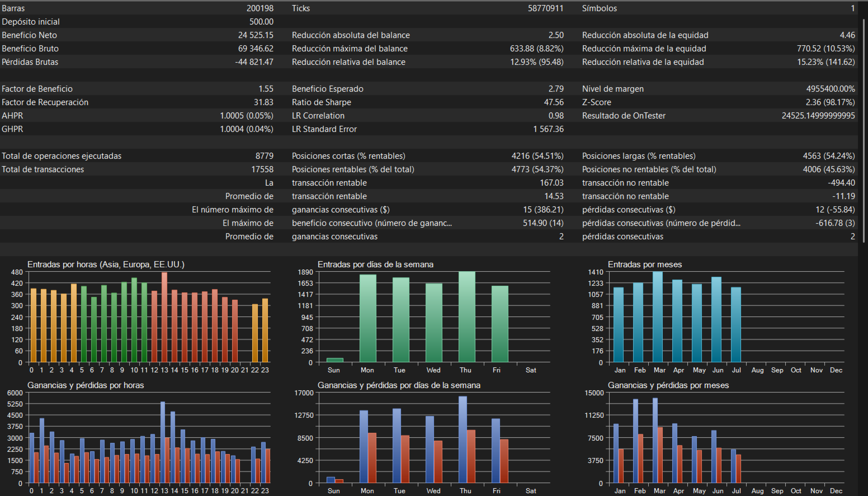Select the executed trades value '8779'

click(265, 156)
